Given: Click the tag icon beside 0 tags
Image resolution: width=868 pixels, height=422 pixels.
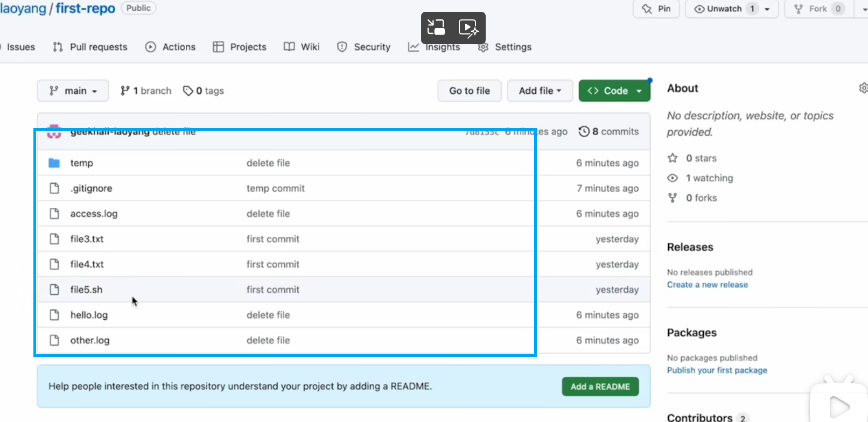Looking at the screenshot, I should click(188, 90).
